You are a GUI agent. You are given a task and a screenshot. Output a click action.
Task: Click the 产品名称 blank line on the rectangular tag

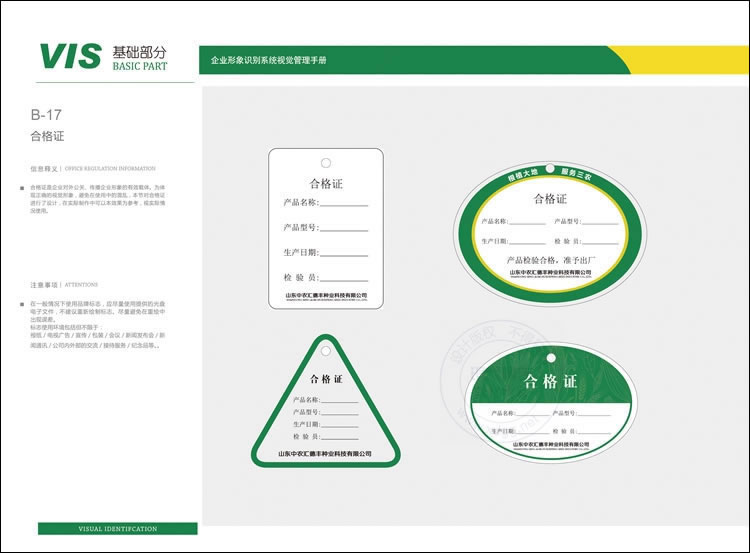point(343,204)
